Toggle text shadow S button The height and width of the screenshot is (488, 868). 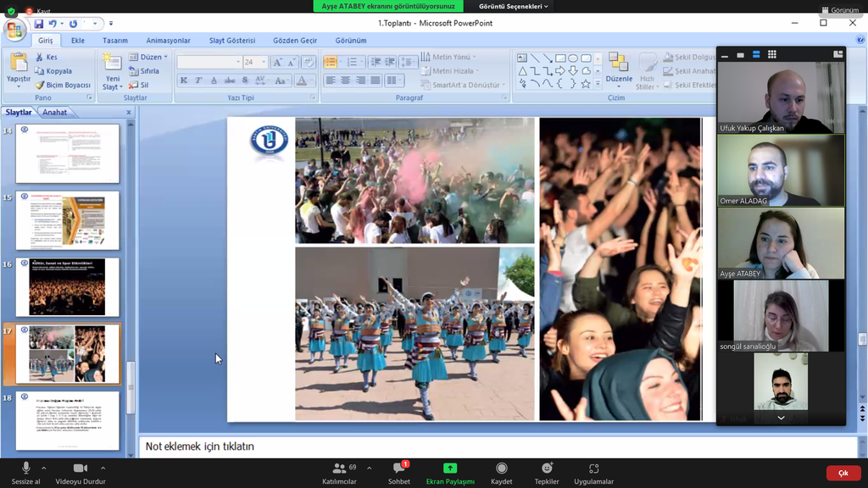click(x=245, y=80)
